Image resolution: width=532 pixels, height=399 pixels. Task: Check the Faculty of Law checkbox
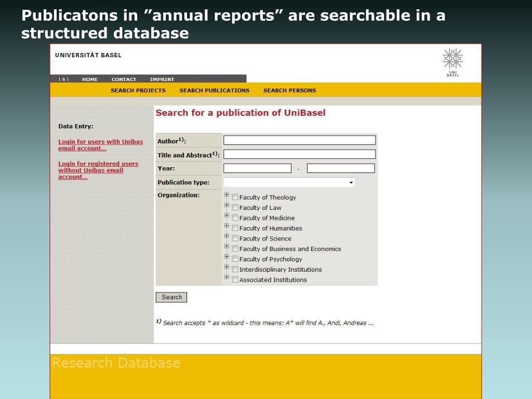235,207
